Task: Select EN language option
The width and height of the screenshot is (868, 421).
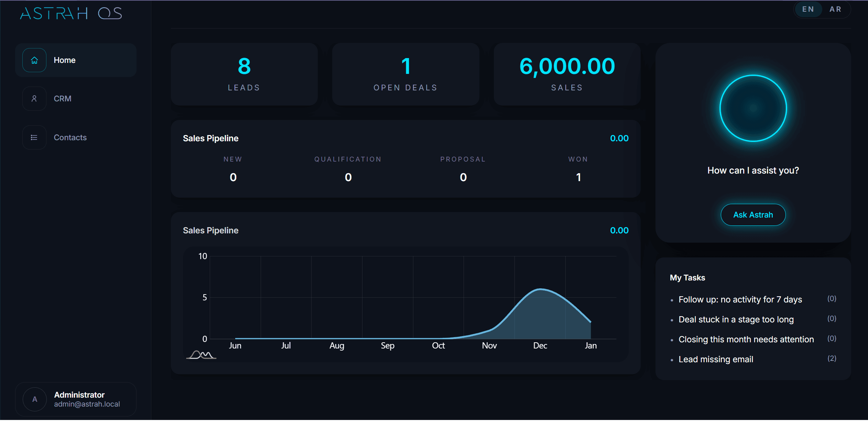Action: [x=808, y=9]
